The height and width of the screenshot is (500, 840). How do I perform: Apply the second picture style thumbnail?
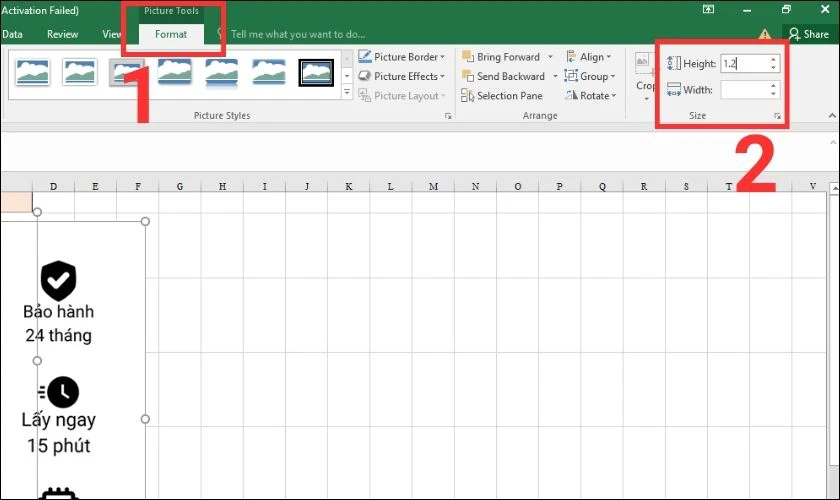click(x=80, y=72)
